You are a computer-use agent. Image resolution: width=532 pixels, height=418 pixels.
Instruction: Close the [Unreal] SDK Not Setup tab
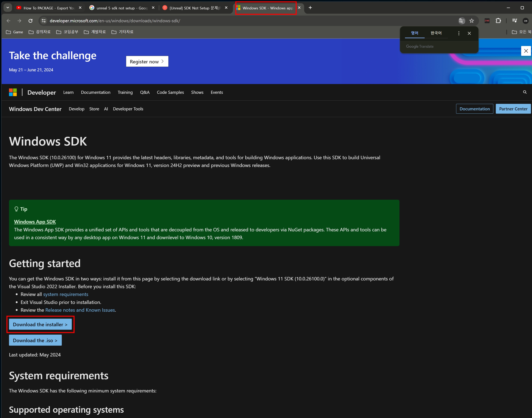pyautogui.click(x=226, y=8)
